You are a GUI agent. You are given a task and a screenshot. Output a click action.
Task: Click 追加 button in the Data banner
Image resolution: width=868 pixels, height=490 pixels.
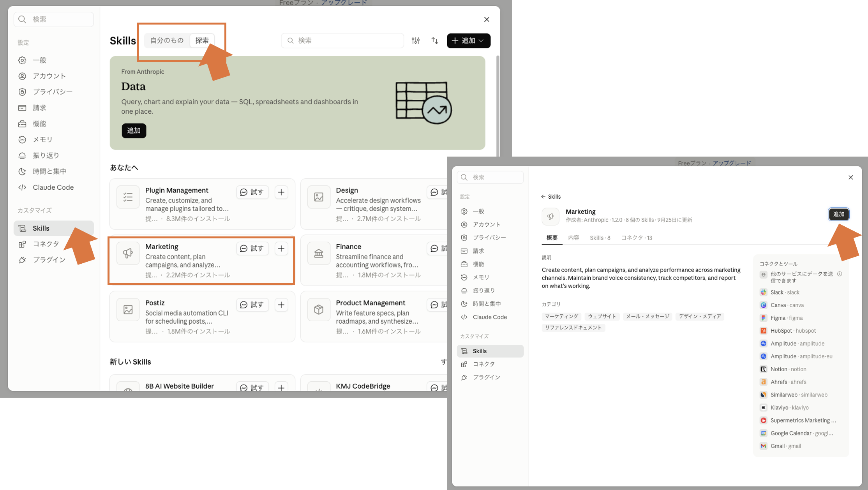pos(134,130)
